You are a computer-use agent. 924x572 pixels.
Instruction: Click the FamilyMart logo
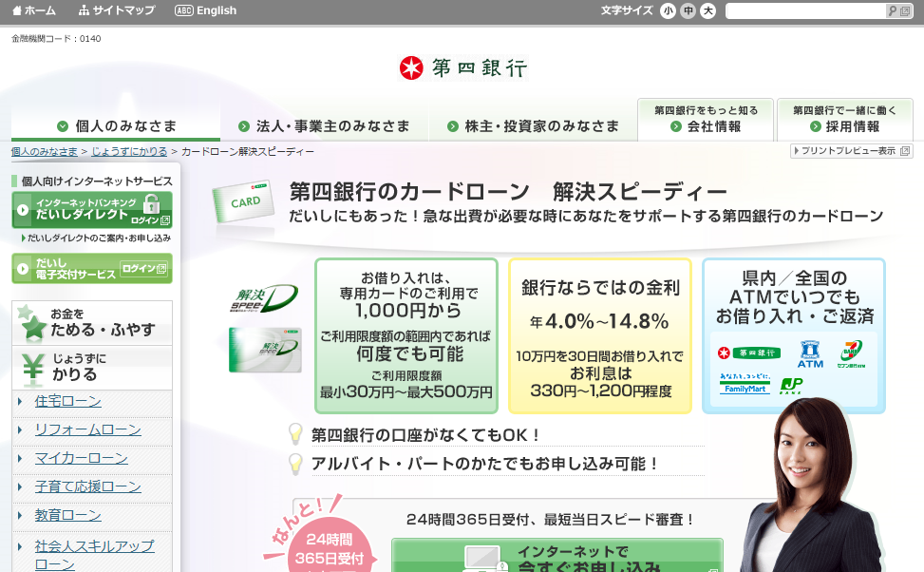click(745, 384)
